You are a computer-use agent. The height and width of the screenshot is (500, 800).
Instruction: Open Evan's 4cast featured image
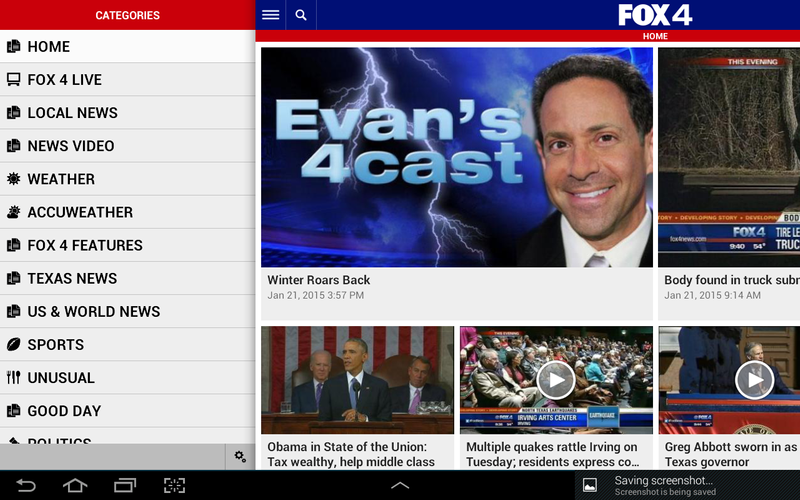coord(457,157)
